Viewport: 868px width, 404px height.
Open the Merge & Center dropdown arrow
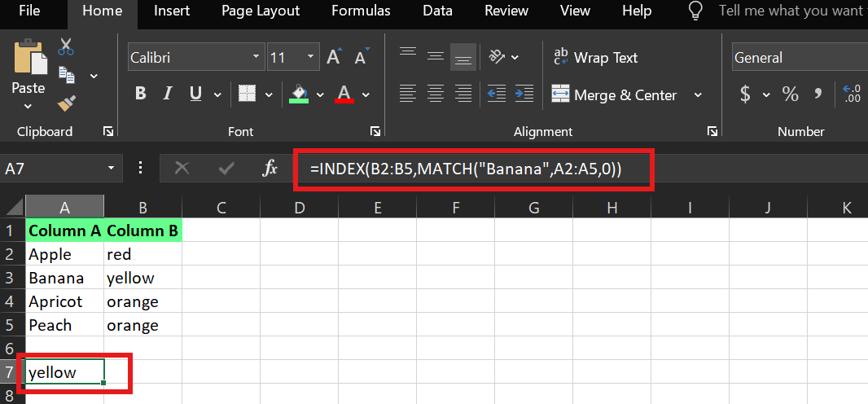pyautogui.click(x=698, y=95)
